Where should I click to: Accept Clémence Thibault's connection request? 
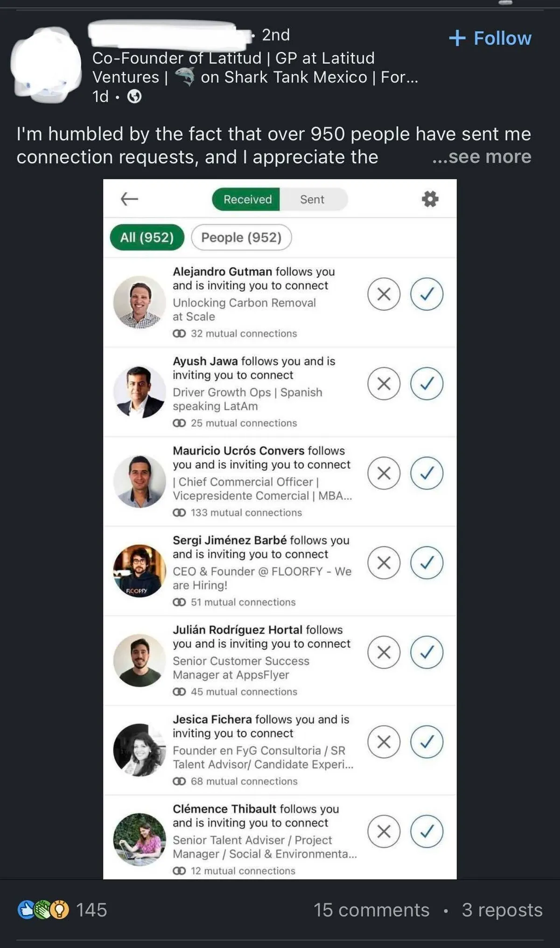[x=427, y=831]
